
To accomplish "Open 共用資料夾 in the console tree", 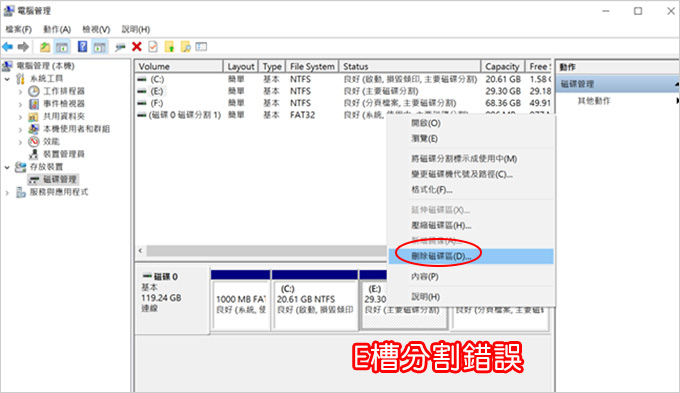I will tap(64, 116).
